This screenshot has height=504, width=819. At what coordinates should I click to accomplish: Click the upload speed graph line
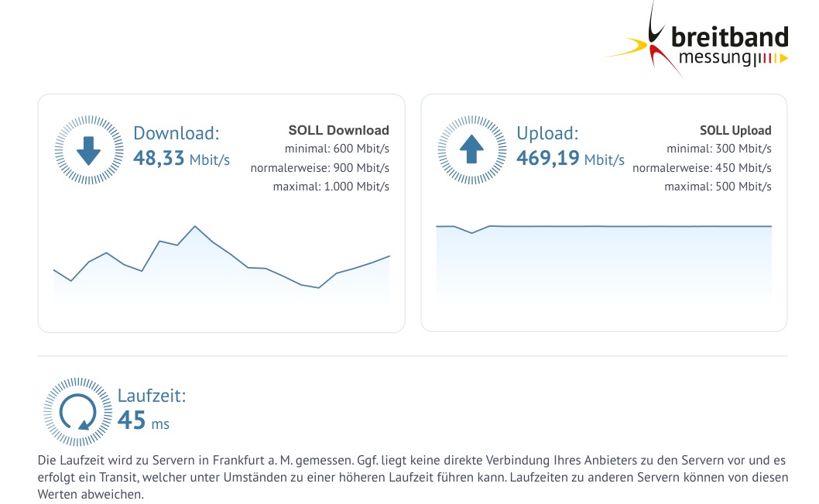(604, 227)
